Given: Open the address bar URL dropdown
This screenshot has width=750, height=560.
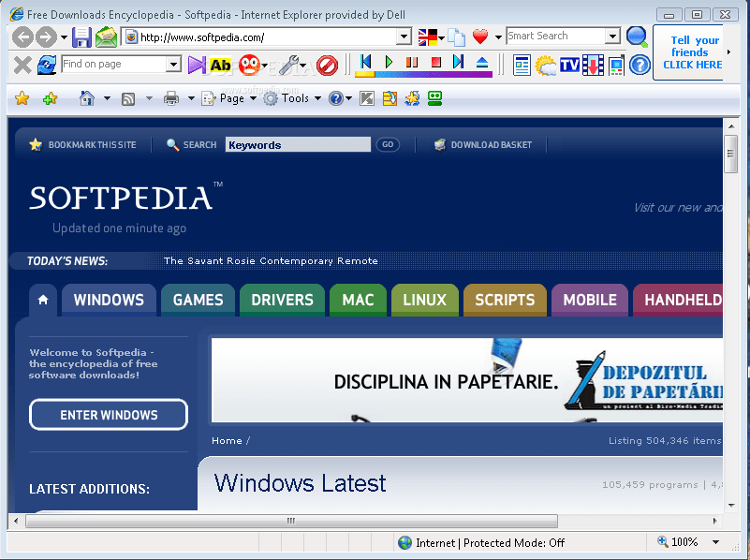Looking at the screenshot, I should (404, 37).
